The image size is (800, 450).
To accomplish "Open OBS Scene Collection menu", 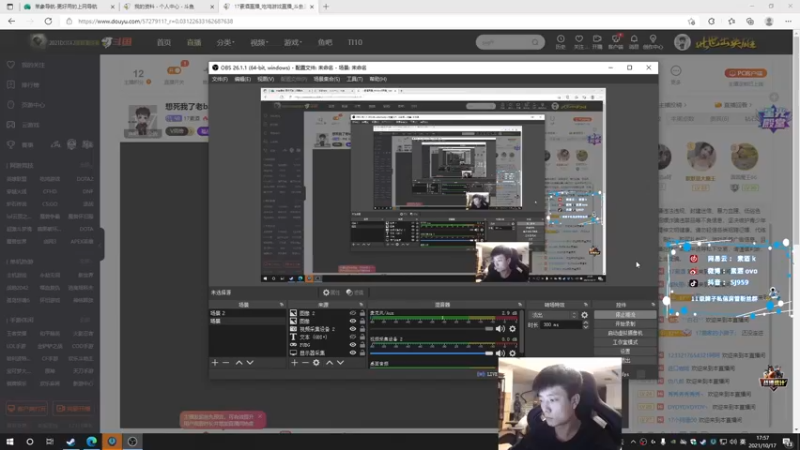I will coord(327,79).
